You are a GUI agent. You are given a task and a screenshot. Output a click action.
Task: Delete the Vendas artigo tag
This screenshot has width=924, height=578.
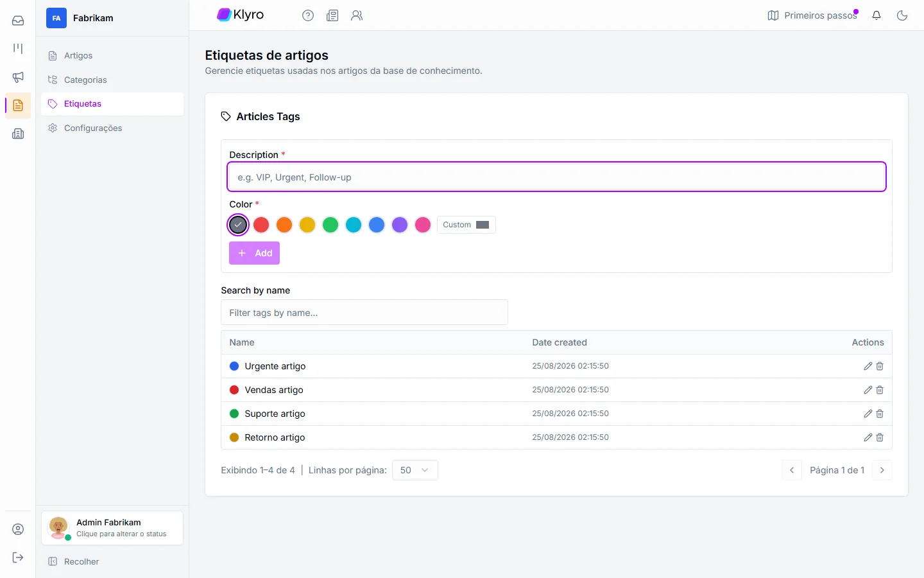coord(880,390)
